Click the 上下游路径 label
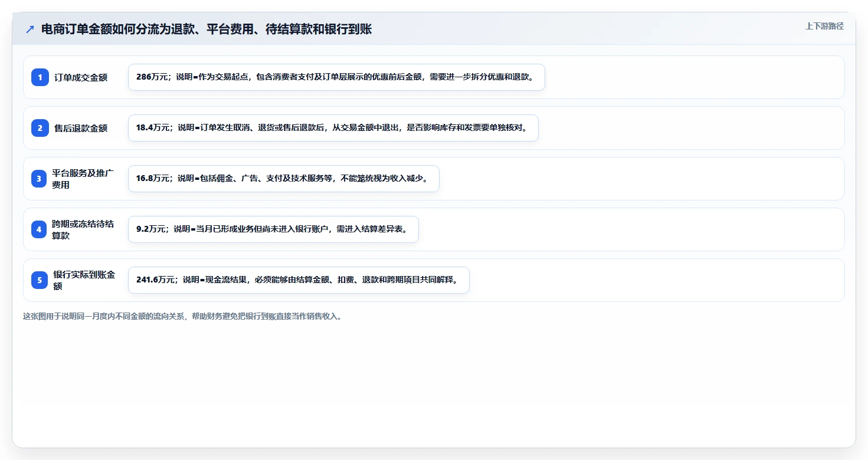Image resolution: width=868 pixels, height=460 pixels. pos(824,26)
